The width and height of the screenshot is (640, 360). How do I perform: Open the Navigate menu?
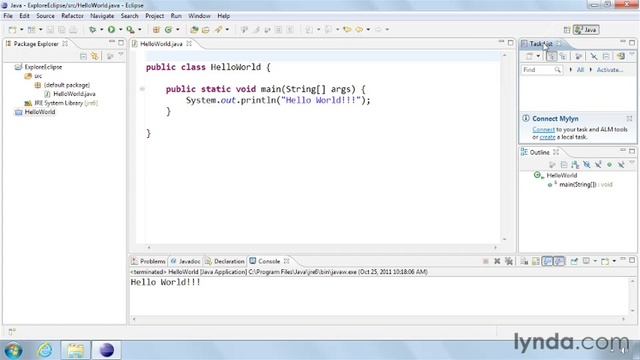[x=102, y=16]
